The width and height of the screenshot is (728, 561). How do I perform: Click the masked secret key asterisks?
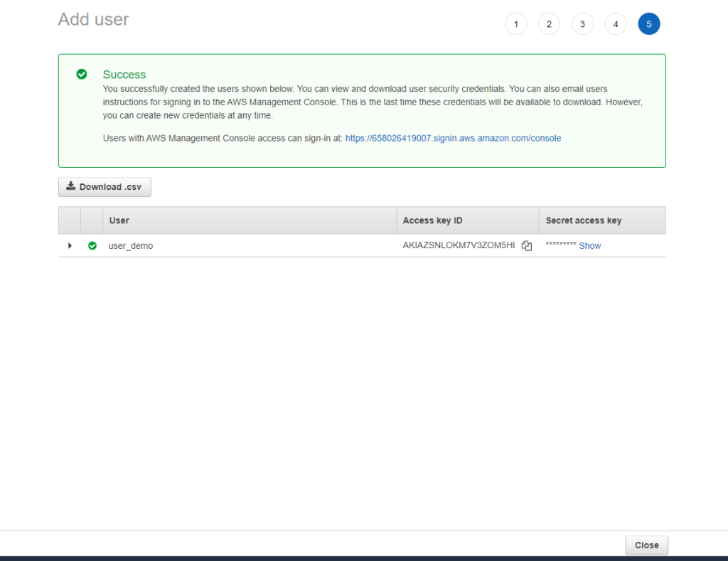point(560,245)
